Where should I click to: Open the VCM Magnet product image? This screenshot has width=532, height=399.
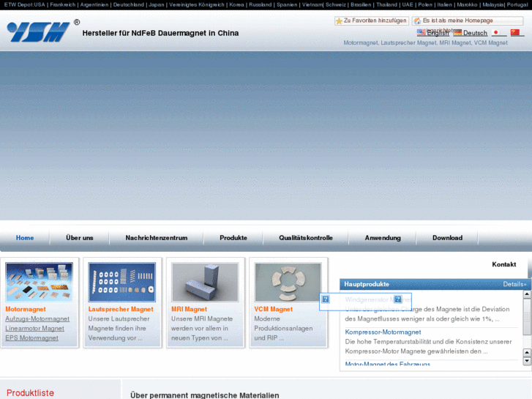tap(288, 282)
